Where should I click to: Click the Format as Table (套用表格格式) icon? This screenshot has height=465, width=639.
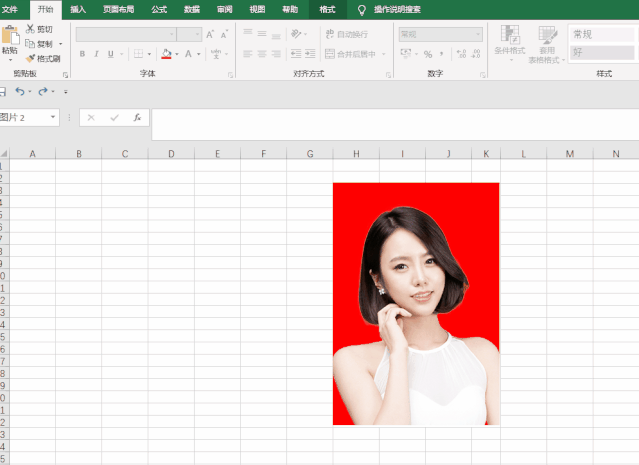tap(547, 44)
